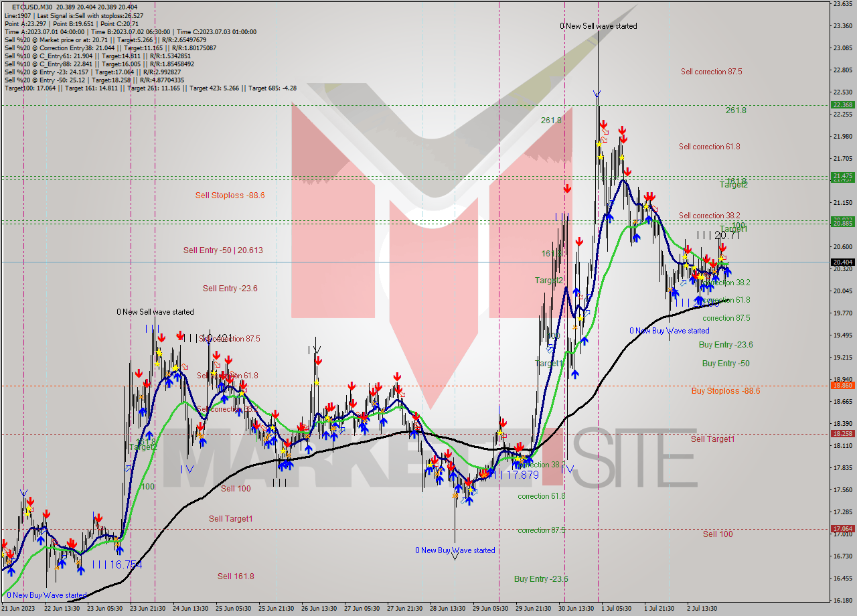Viewport: 857px width, 616px height.
Task: Click the red 17.064 price tag on axis
Action: (x=842, y=529)
